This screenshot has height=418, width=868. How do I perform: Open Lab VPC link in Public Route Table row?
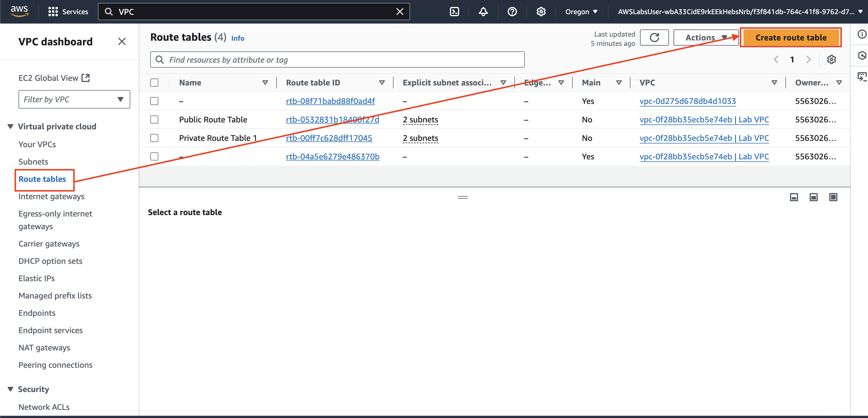[x=704, y=120]
